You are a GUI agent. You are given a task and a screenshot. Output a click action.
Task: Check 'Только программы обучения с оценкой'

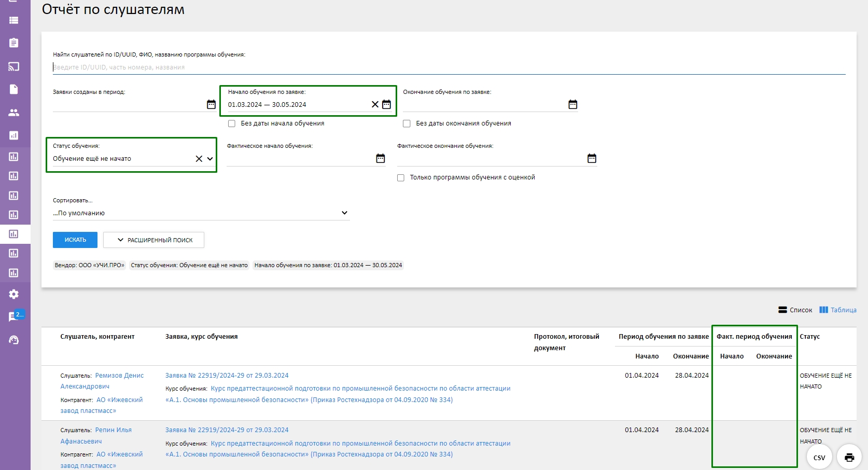tap(401, 177)
